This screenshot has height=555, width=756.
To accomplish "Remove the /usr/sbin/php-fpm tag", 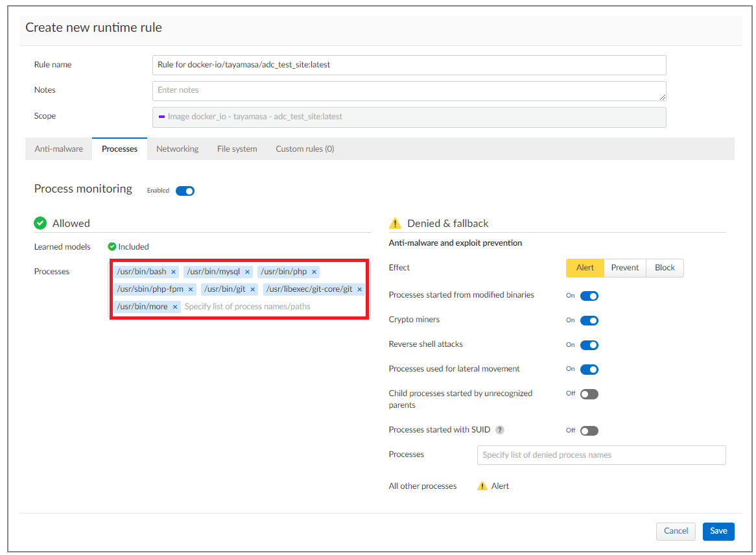I will tap(191, 290).
